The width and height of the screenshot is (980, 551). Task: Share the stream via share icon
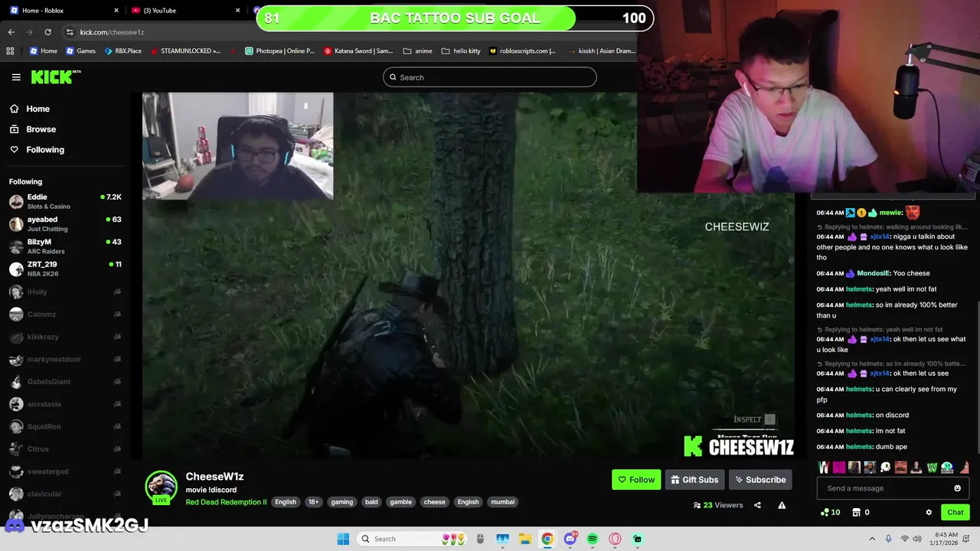pos(757,505)
